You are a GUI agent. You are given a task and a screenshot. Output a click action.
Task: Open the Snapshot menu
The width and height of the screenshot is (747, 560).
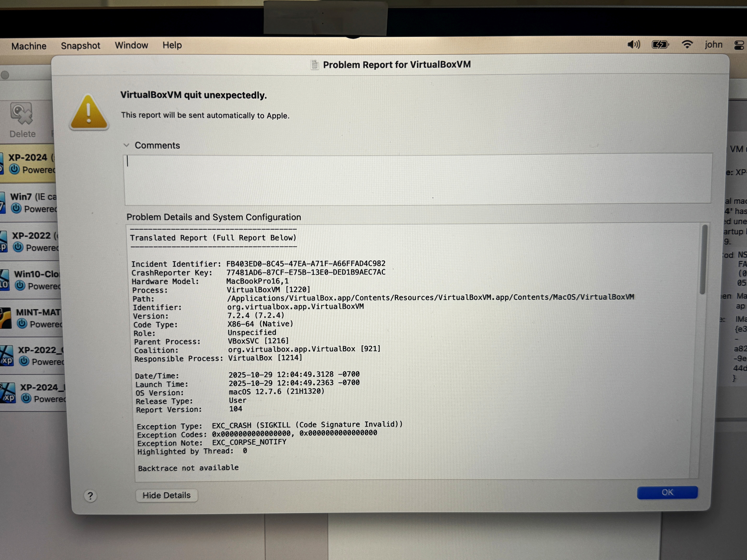pyautogui.click(x=80, y=46)
